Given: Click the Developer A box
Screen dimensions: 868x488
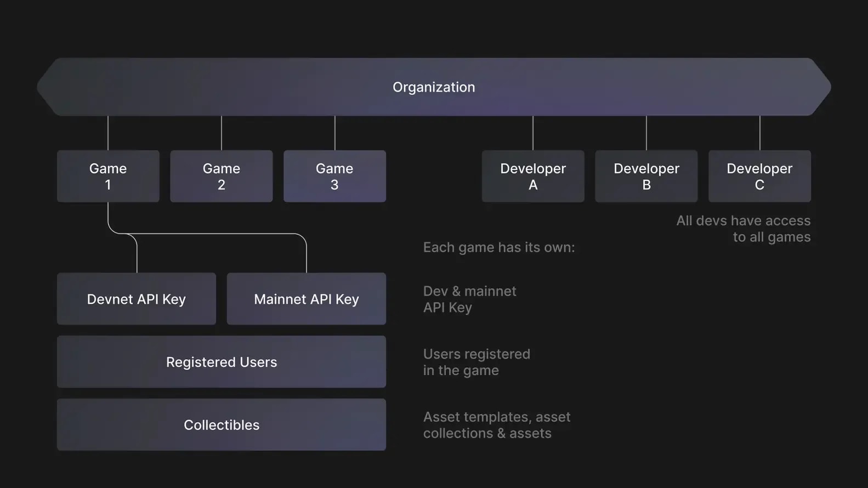Looking at the screenshot, I should [533, 176].
